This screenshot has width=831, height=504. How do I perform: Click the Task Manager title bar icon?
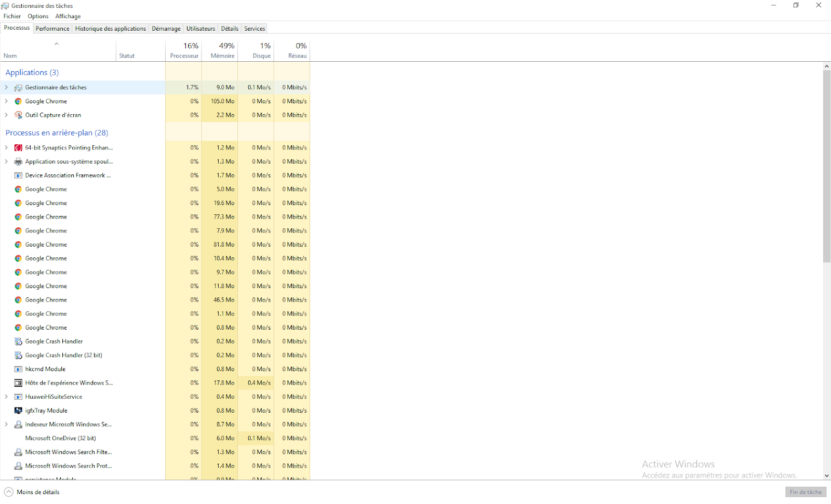click(x=5, y=6)
